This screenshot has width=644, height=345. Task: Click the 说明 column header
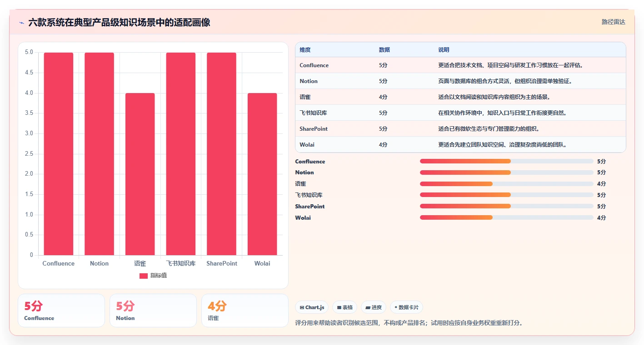[x=444, y=50]
